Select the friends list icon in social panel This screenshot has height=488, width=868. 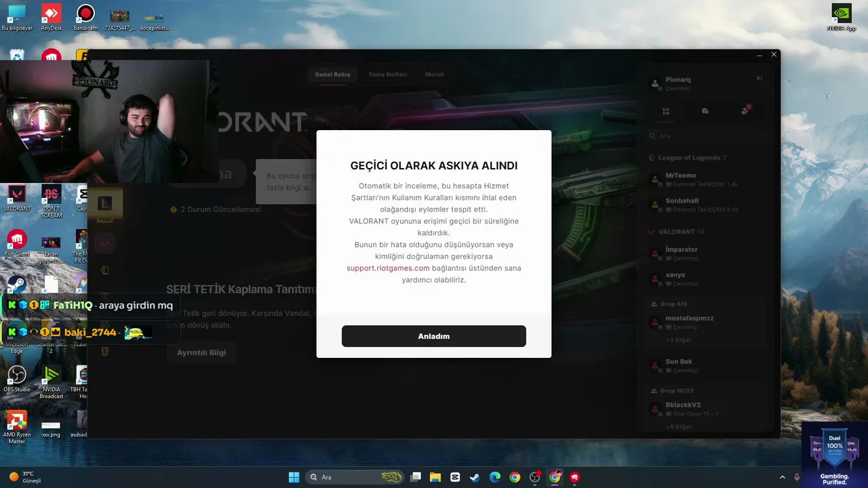[x=666, y=111]
